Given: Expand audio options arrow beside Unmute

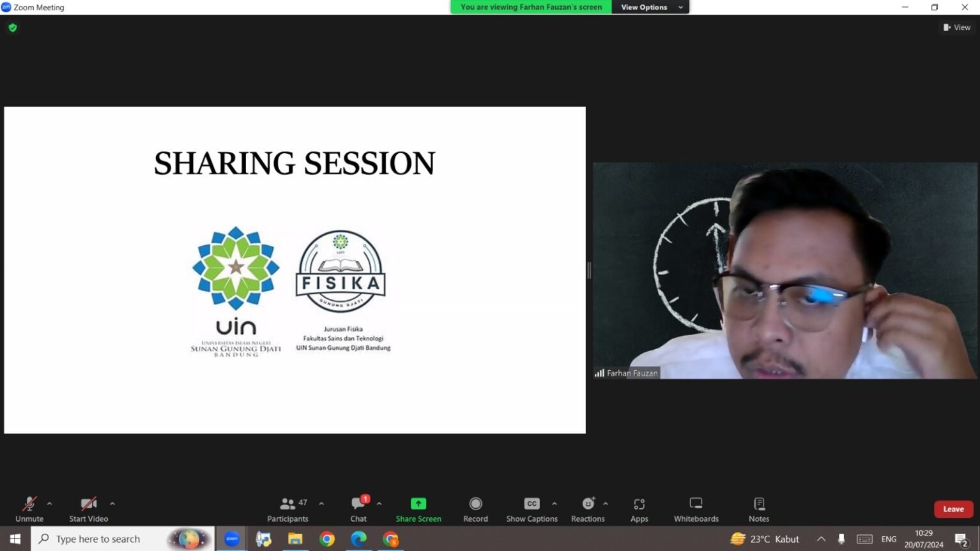Looking at the screenshot, I should pos(50,504).
